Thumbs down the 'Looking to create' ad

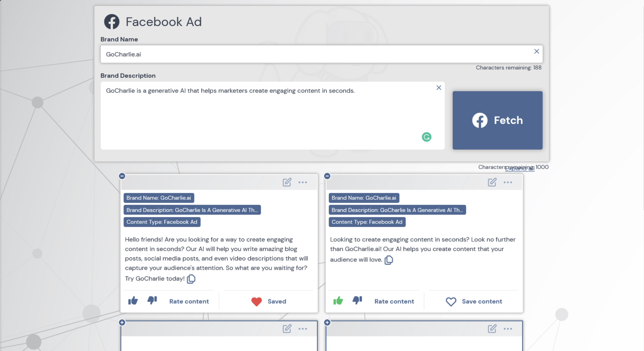pyautogui.click(x=357, y=300)
